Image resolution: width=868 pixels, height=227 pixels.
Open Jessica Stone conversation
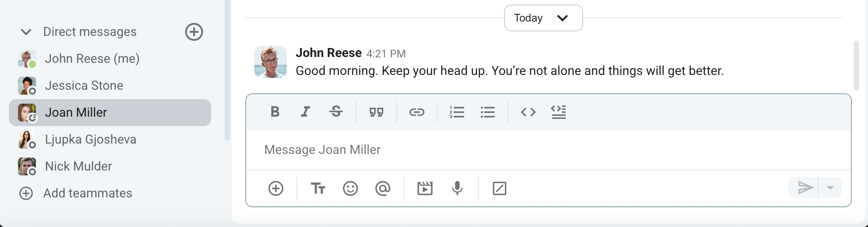pyautogui.click(x=84, y=86)
